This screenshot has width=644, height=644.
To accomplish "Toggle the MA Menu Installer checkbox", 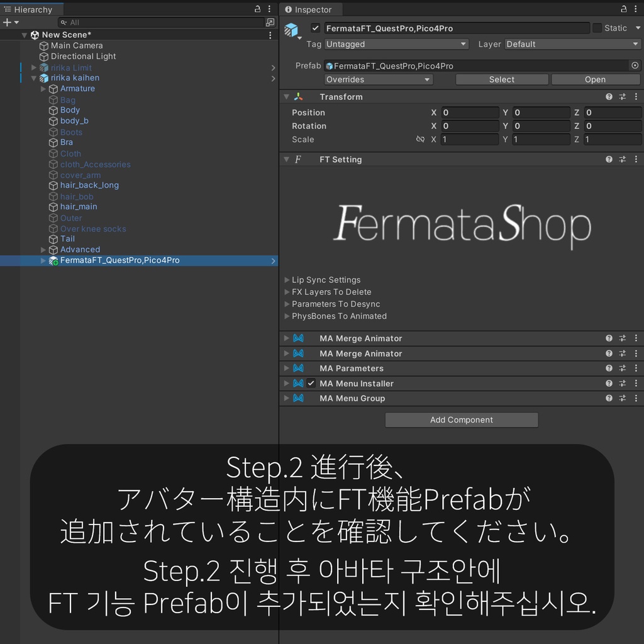I will click(x=309, y=383).
